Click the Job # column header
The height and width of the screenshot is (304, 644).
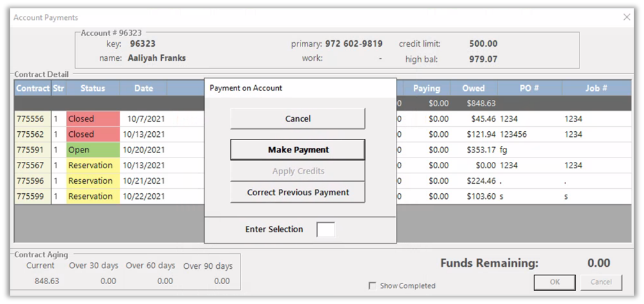coord(595,88)
